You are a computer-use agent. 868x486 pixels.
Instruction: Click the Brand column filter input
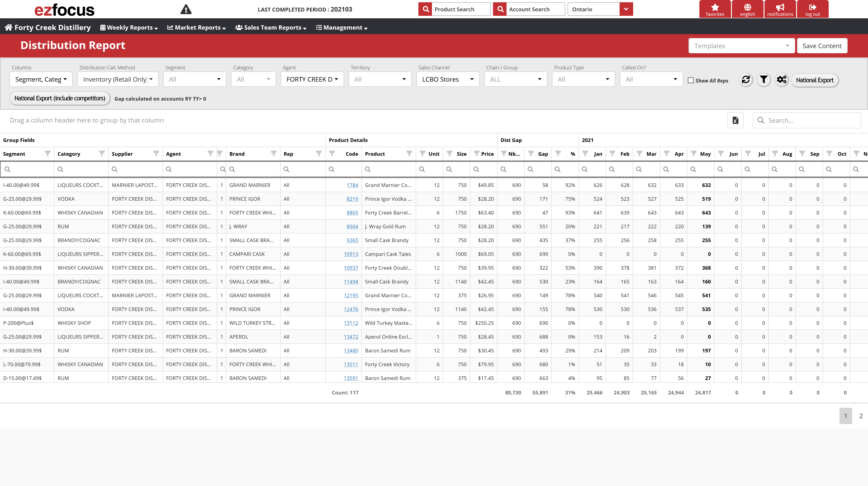click(253, 169)
